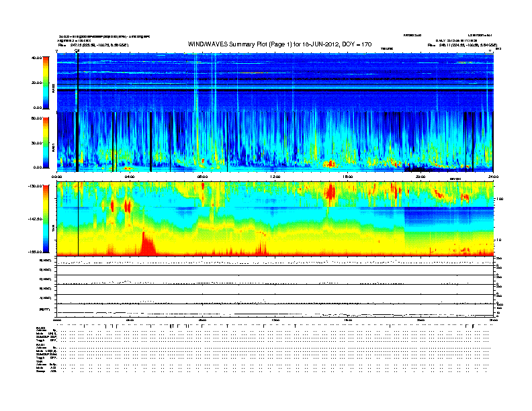
Task: Click the 20.00 label on RAD2 scale
Action: 36,83
